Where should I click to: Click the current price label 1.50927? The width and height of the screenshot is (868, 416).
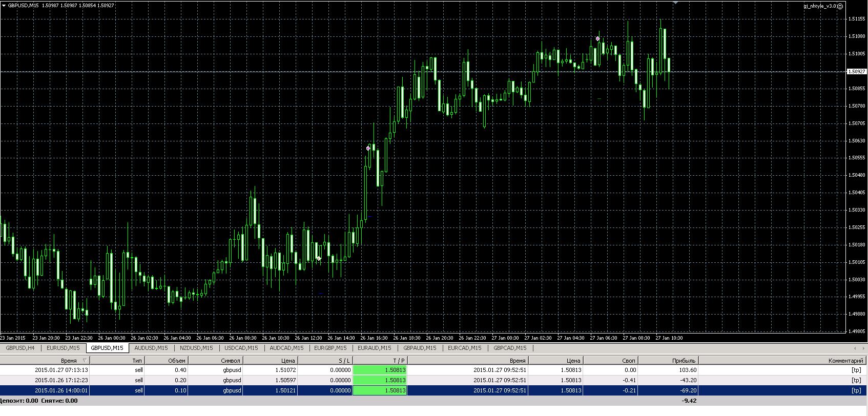click(x=856, y=72)
